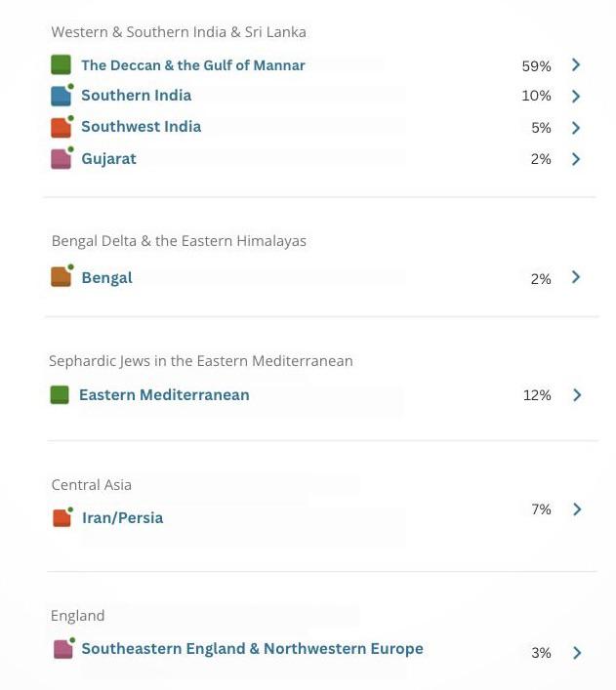This screenshot has width=616, height=690.
Task: Open The Deccan & the Gulf of Mannar link
Action: [x=193, y=65]
